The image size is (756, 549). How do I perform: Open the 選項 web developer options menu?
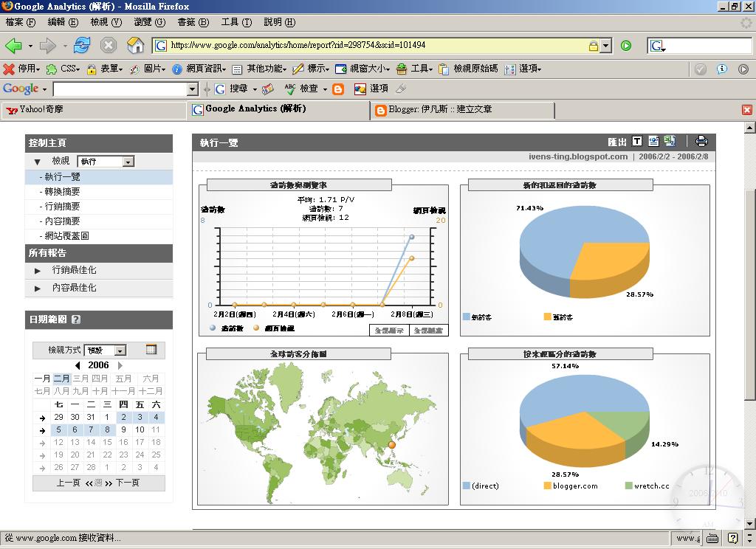[x=523, y=69]
